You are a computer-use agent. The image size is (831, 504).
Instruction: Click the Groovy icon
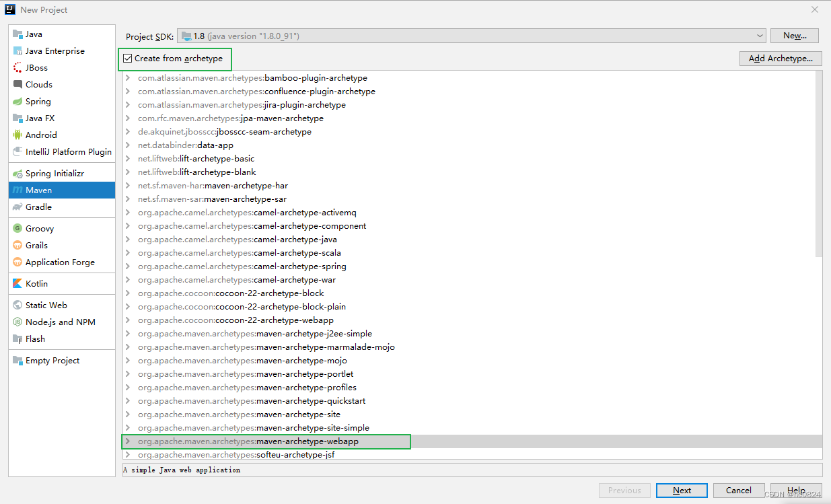click(17, 229)
